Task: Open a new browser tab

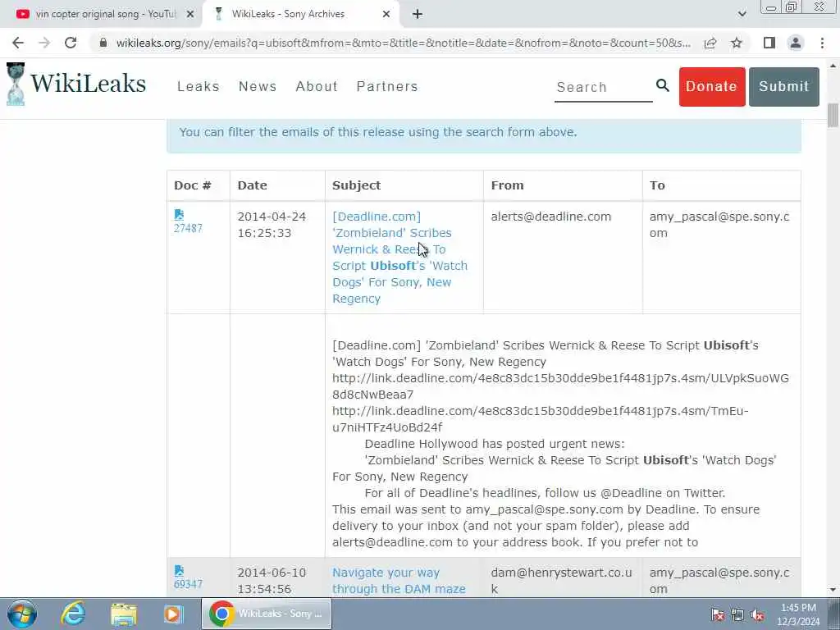Action: 418,14
